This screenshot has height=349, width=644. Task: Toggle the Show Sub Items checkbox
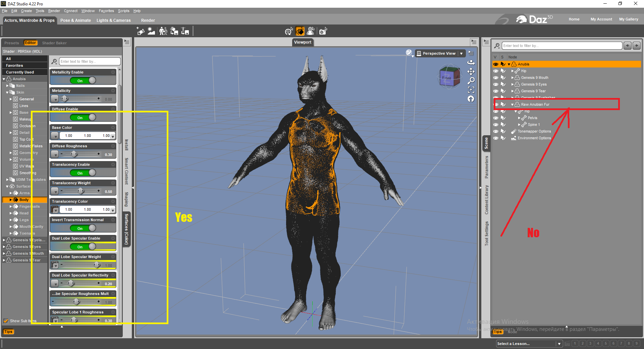click(6, 321)
